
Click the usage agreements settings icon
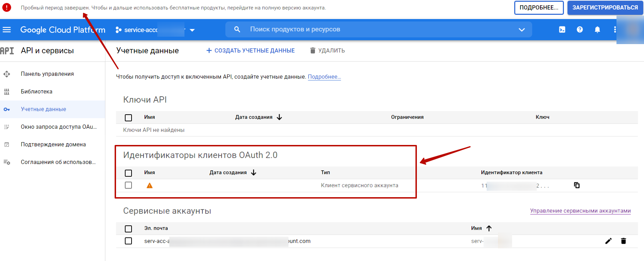(x=7, y=162)
